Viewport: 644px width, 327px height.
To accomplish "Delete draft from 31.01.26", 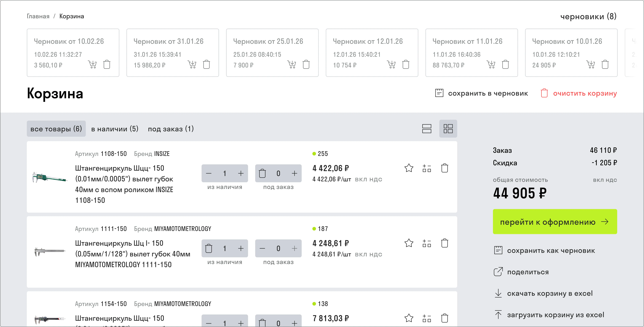I will pyautogui.click(x=206, y=64).
